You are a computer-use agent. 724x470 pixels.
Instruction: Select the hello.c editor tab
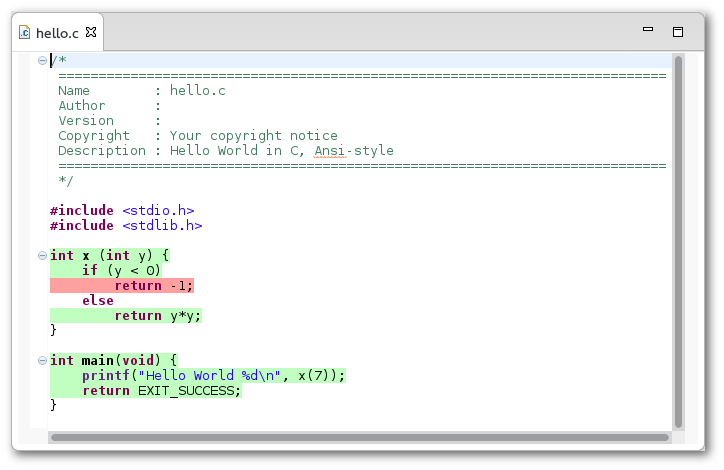click(57, 33)
